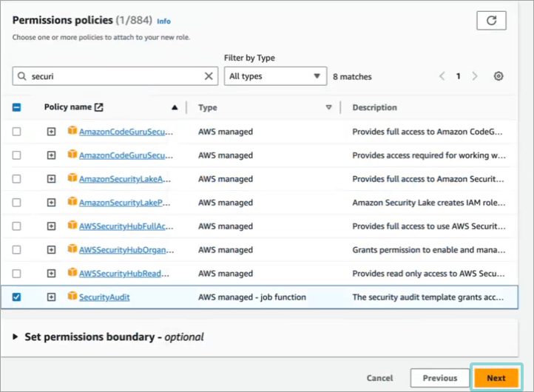Expand the 'Set permissions boundary' section
This screenshot has width=534, height=392.
[x=15, y=337]
